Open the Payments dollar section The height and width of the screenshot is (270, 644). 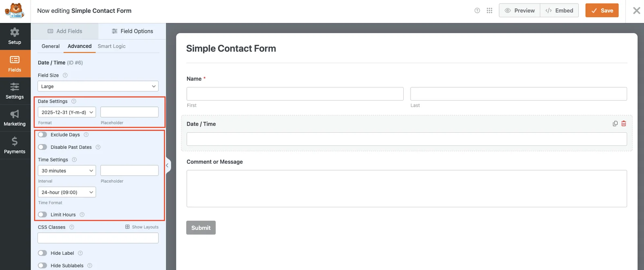pyautogui.click(x=15, y=145)
